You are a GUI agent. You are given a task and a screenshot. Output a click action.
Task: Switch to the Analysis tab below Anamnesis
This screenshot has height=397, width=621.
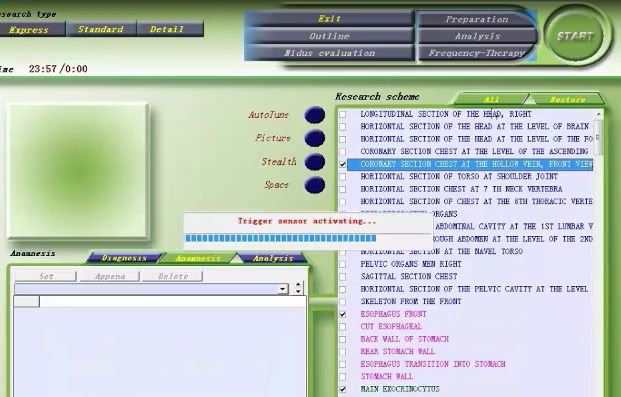273,258
